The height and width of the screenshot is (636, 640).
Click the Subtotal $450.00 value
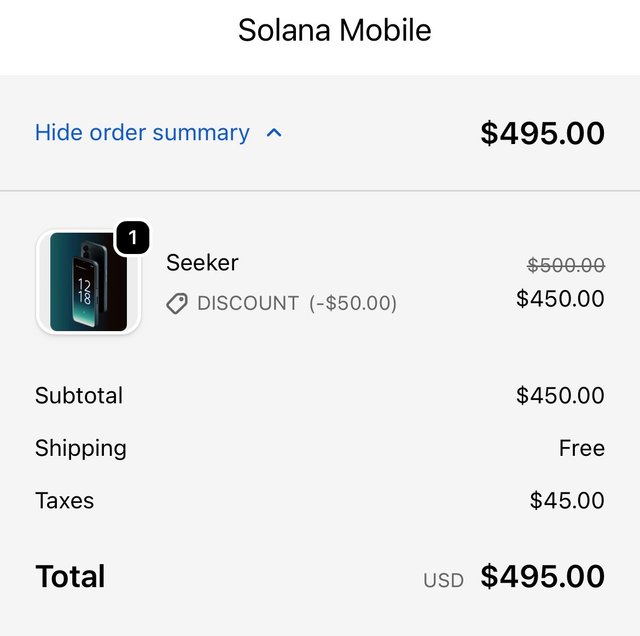click(560, 395)
